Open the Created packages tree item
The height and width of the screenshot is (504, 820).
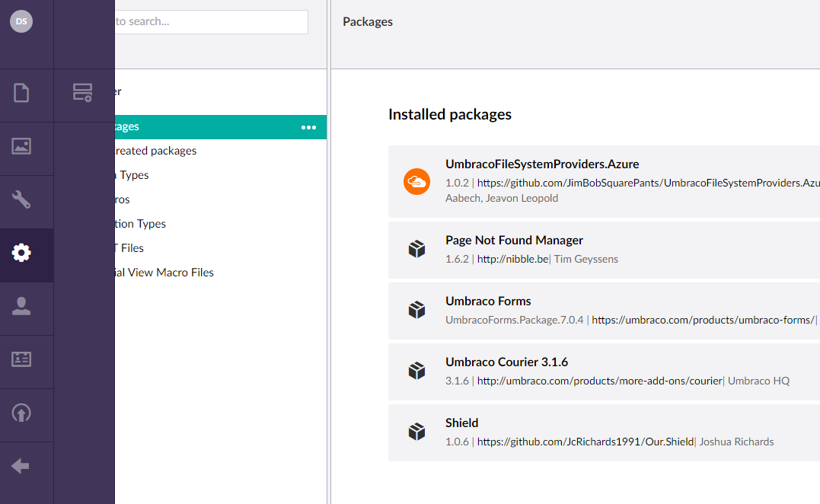[156, 151]
